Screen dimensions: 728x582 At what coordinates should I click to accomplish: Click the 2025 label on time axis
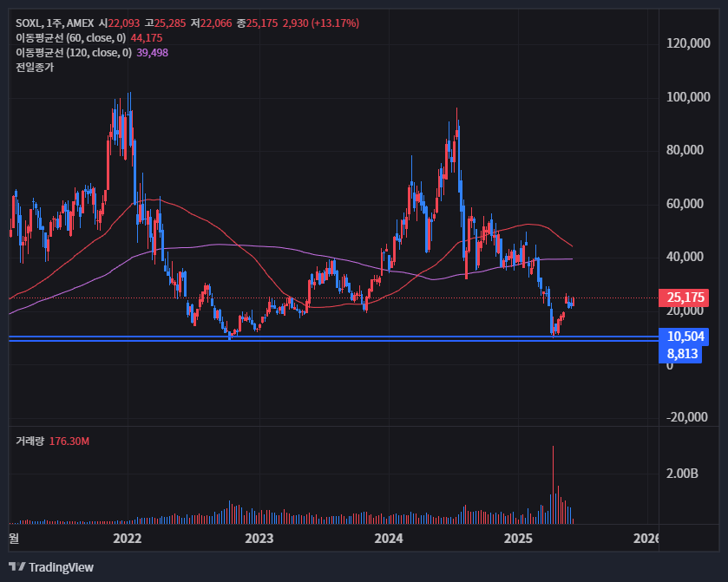click(518, 539)
